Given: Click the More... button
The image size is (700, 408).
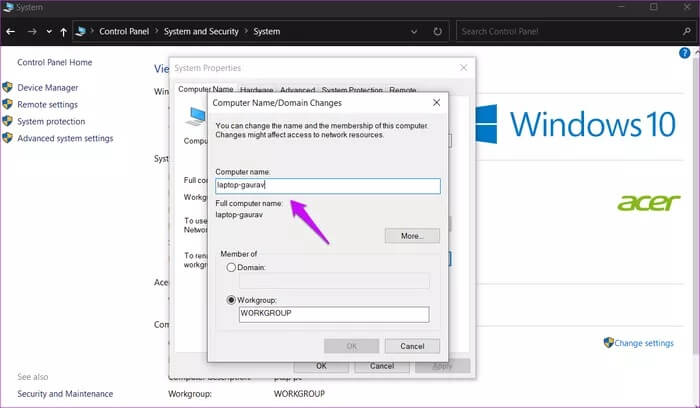Looking at the screenshot, I should pyautogui.click(x=412, y=236).
